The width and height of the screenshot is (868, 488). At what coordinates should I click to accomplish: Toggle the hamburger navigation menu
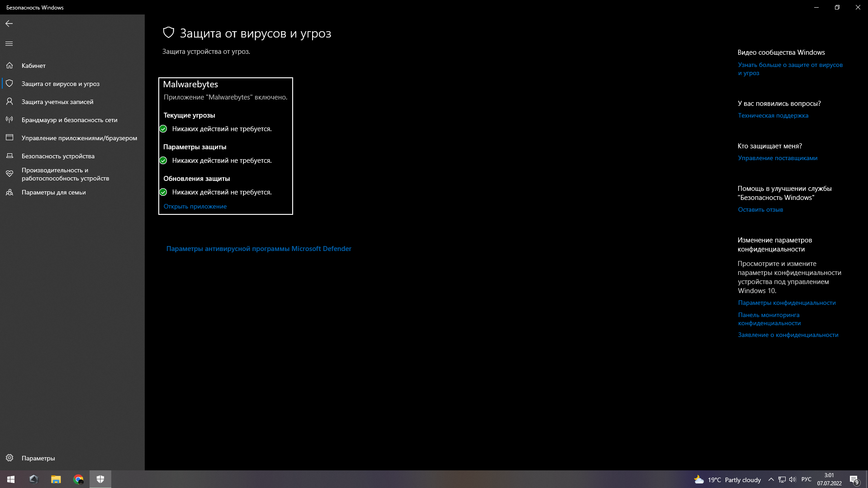(9, 44)
